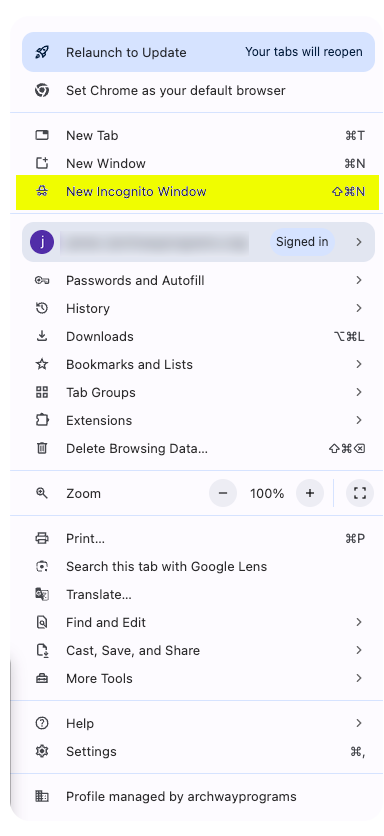384x836 pixels.
Task: Expand the History submenu arrow
Action: [x=359, y=308]
